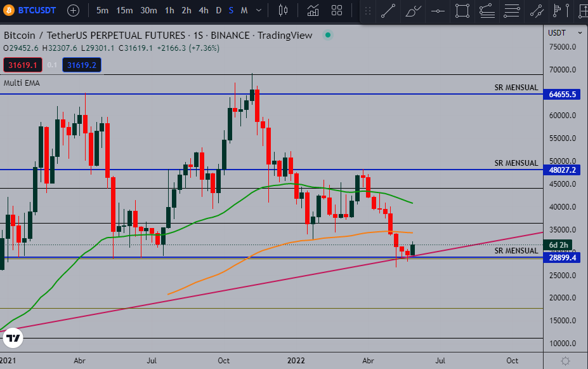Click the add symbol plus icon
The width and height of the screenshot is (588, 369).
coord(73,11)
